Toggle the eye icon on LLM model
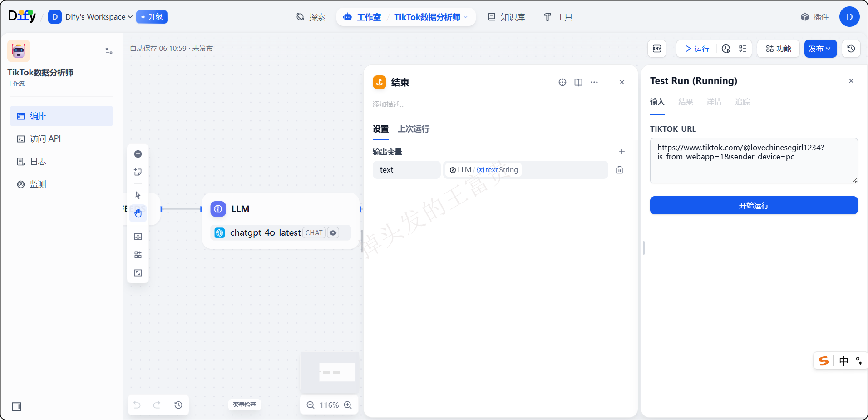The image size is (868, 420). coord(333,233)
